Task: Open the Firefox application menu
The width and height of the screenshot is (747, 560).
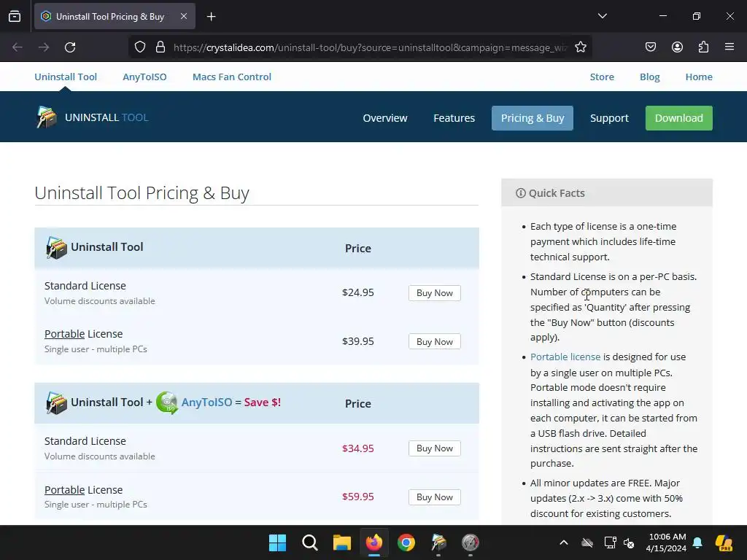Action: tap(729, 47)
